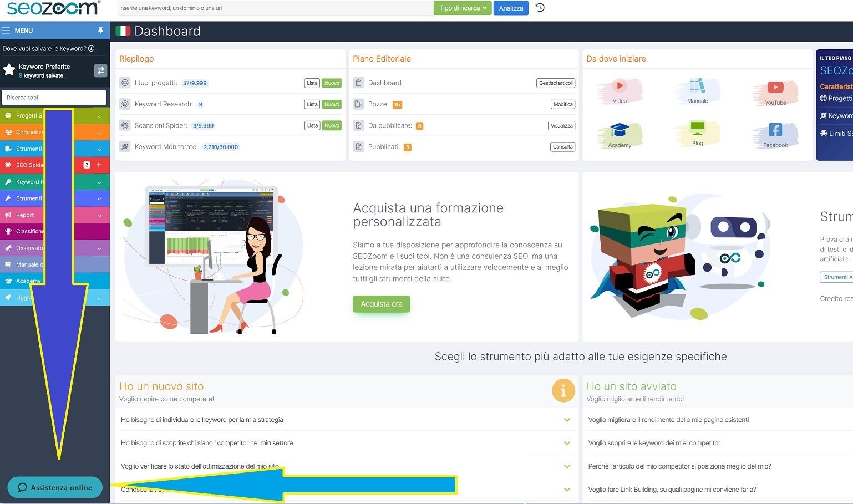This screenshot has width=853, height=504.
Task: Click the Keyword Monitorate row icon
Action: (x=125, y=146)
